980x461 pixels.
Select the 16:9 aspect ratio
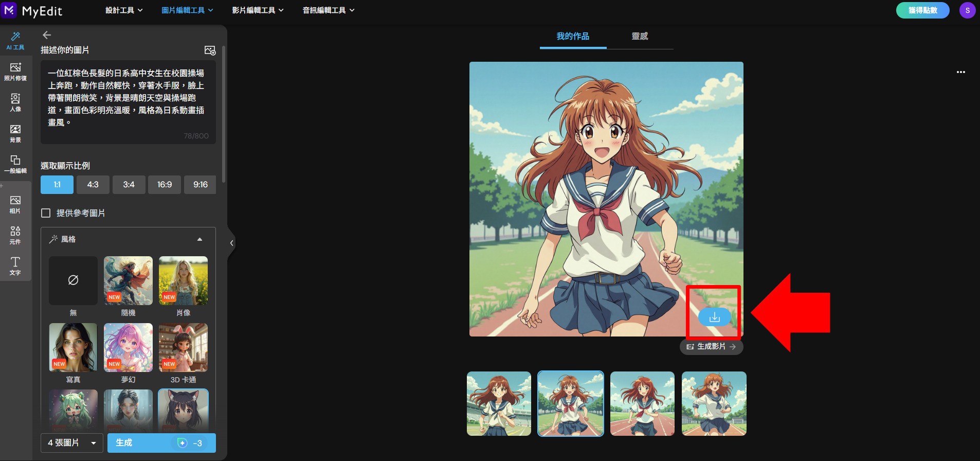point(165,185)
